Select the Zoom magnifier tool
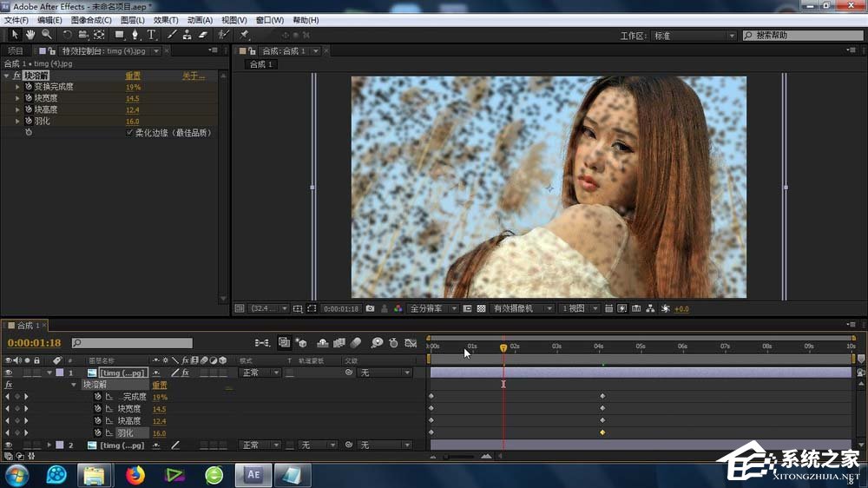Screen dimensions: 868x488 (46, 35)
